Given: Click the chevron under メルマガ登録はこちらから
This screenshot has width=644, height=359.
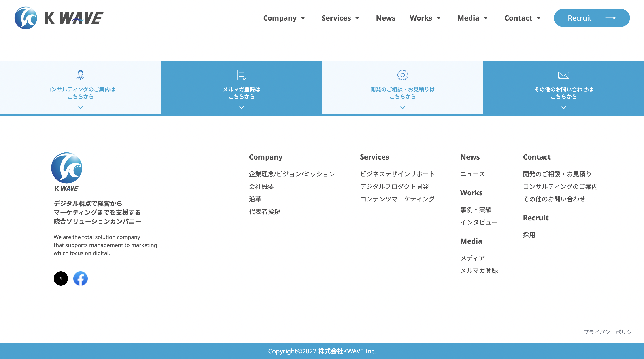Looking at the screenshot, I should pos(241,107).
